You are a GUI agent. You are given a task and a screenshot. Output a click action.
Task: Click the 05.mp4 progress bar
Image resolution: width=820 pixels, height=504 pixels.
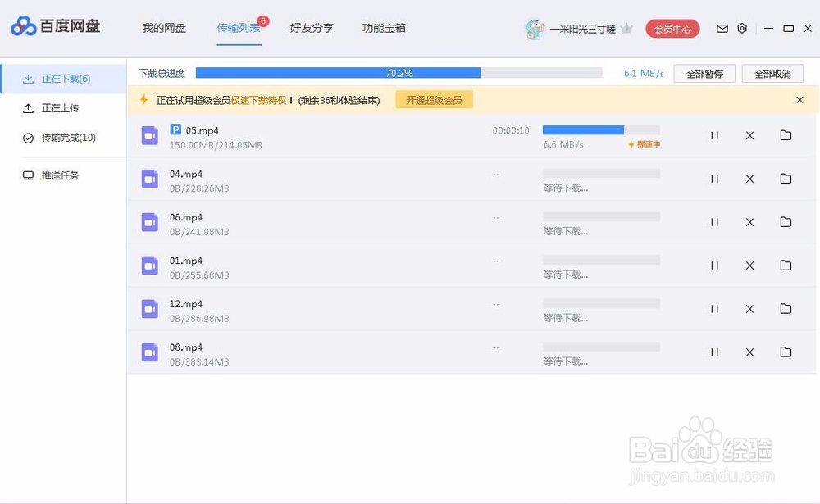tap(601, 129)
